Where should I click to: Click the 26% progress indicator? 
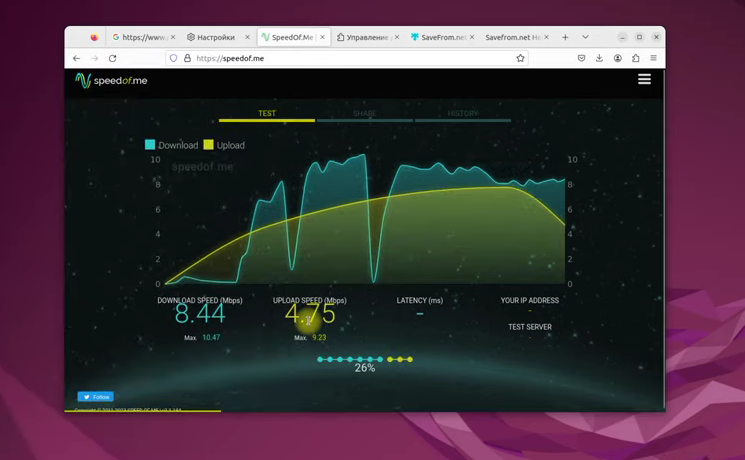[365, 368]
